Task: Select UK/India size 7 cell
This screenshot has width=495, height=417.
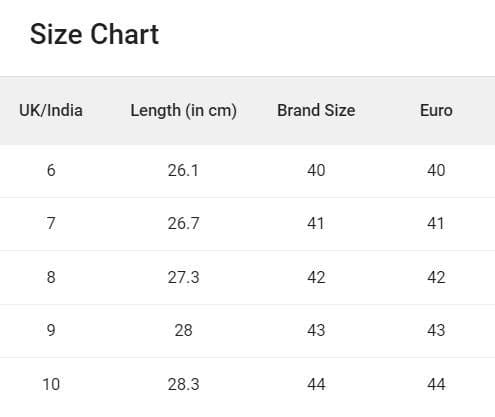Action: coord(51,223)
